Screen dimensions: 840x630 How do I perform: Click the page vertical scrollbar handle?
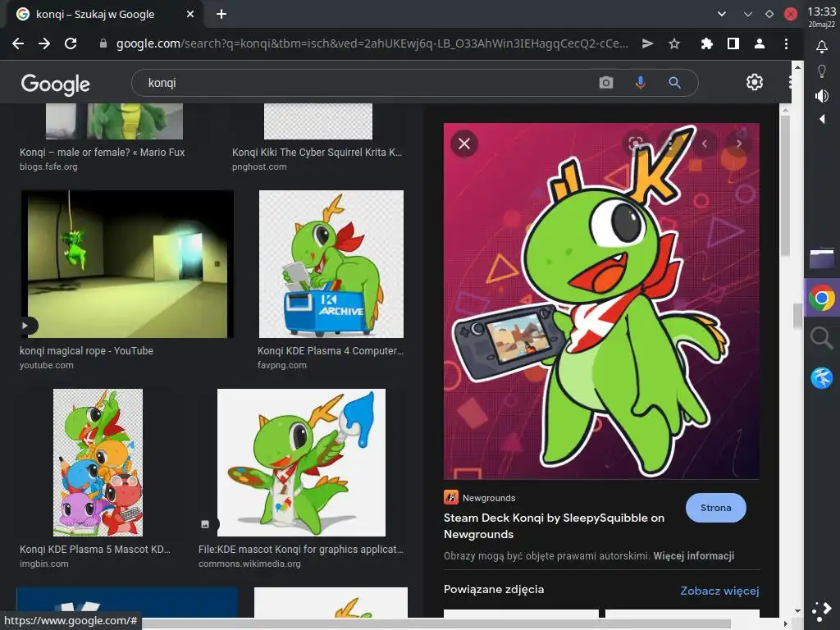[x=797, y=316]
